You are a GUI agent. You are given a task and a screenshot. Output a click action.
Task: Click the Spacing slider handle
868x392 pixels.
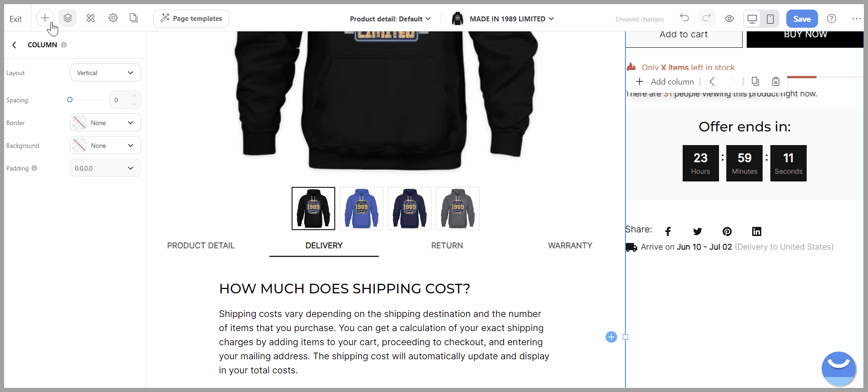pos(70,100)
